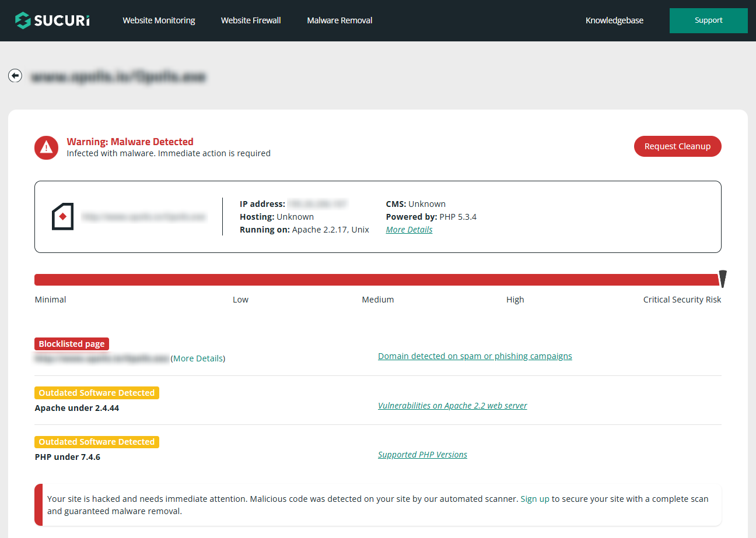The width and height of the screenshot is (756, 538).
Task: Click the Request Cleanup button
Action: (x=677, y=146)
